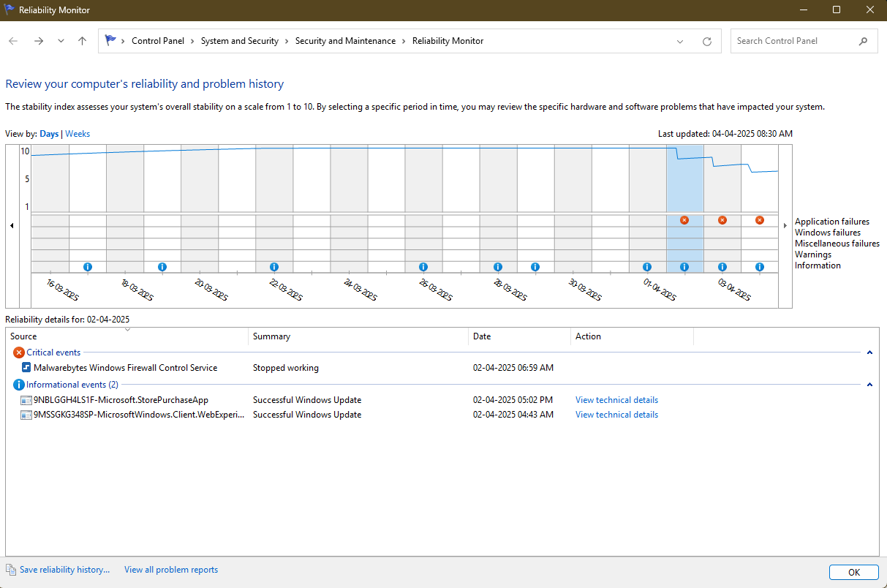The width and height of the screenshot is (887, 588).
Task: Go back using the Back arrow
Action: [13, 42]
